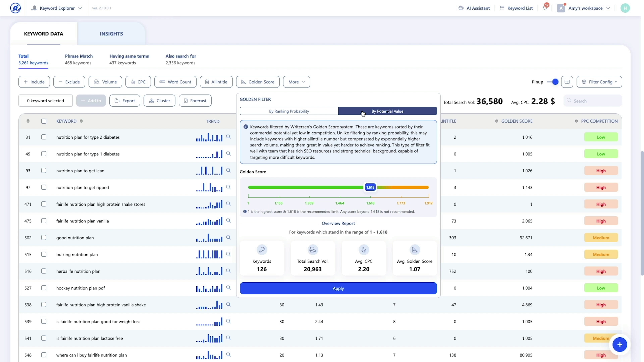Click magnifier icon for herbalife nutrition plan
644x362 pixels.
(x=228, y=271)
